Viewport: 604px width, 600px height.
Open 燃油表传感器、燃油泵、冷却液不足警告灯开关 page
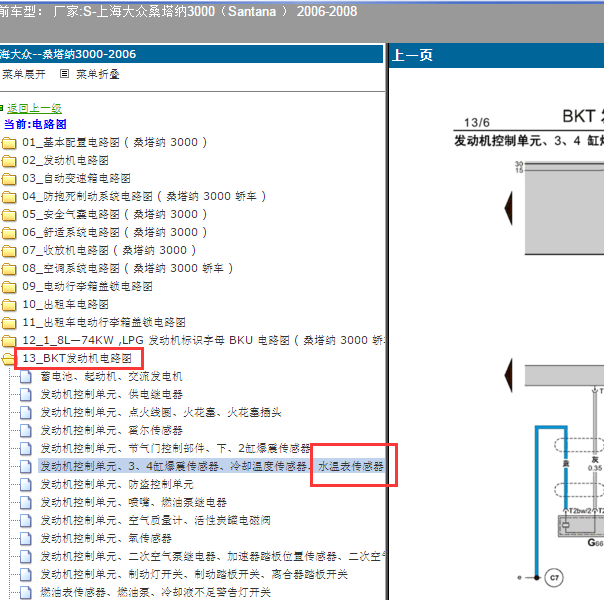point(155,592)
